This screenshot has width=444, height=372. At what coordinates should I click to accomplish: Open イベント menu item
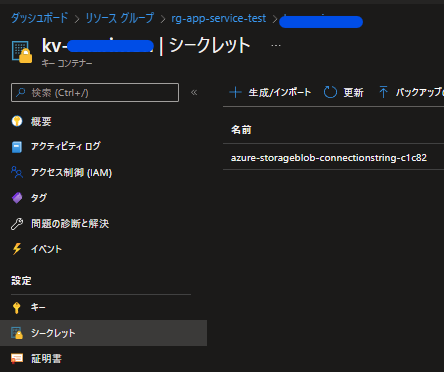click(46, 249)
